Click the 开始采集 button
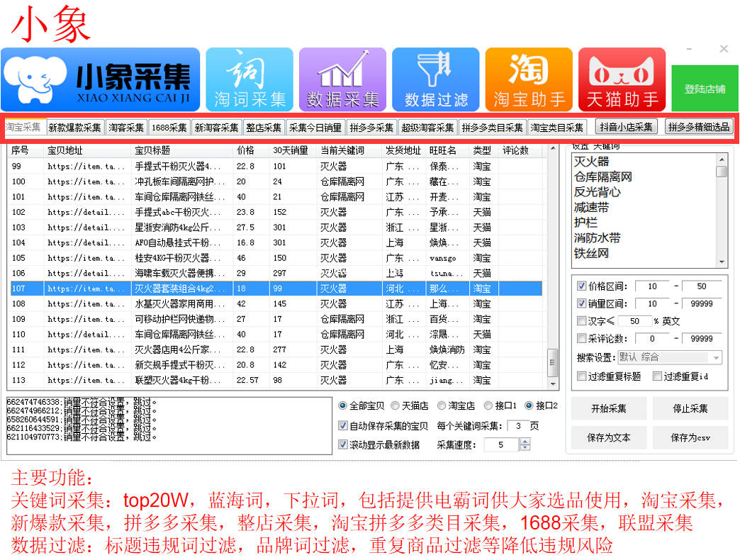The height and width of the screenshot is (560, 740). point(609,408)
